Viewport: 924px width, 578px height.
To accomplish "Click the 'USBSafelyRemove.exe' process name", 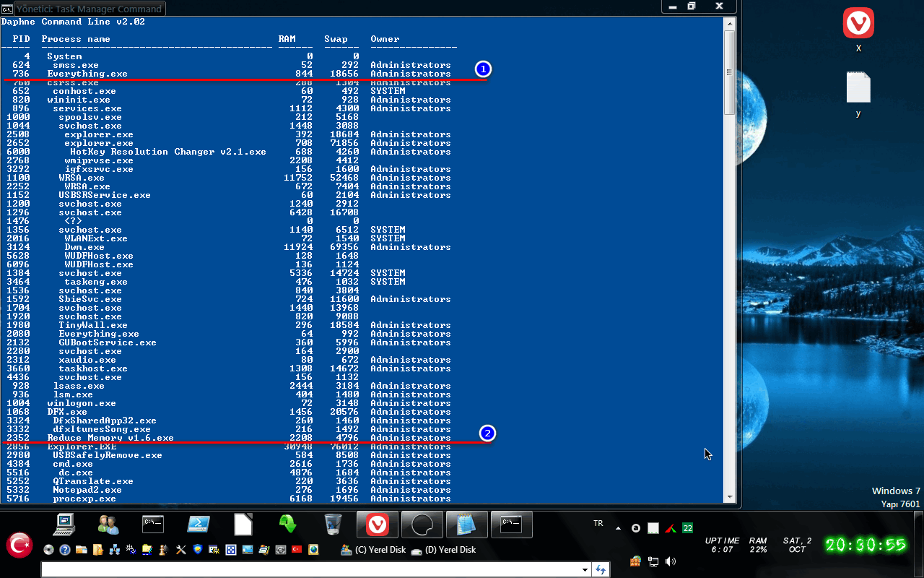I will coord(108,455).
